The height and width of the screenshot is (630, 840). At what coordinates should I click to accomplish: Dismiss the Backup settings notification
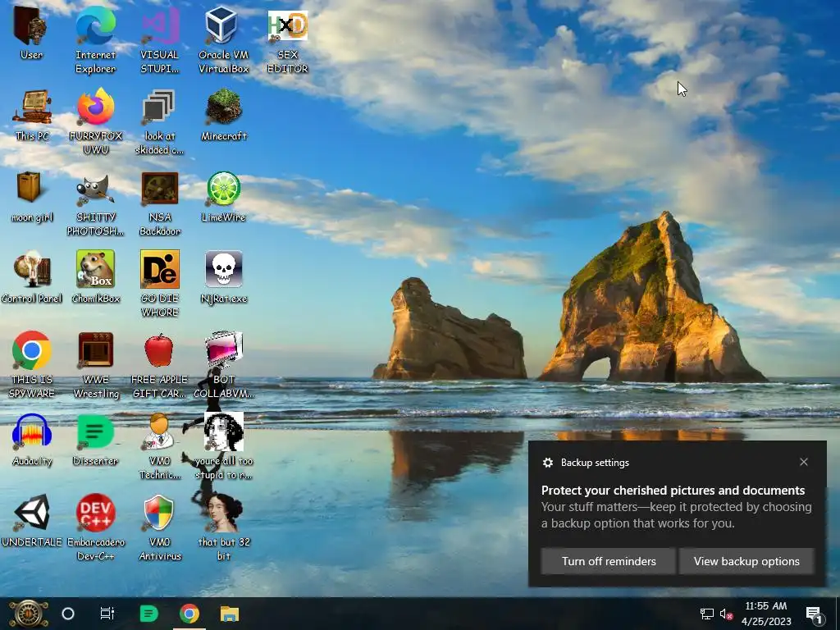pos(804,462)
